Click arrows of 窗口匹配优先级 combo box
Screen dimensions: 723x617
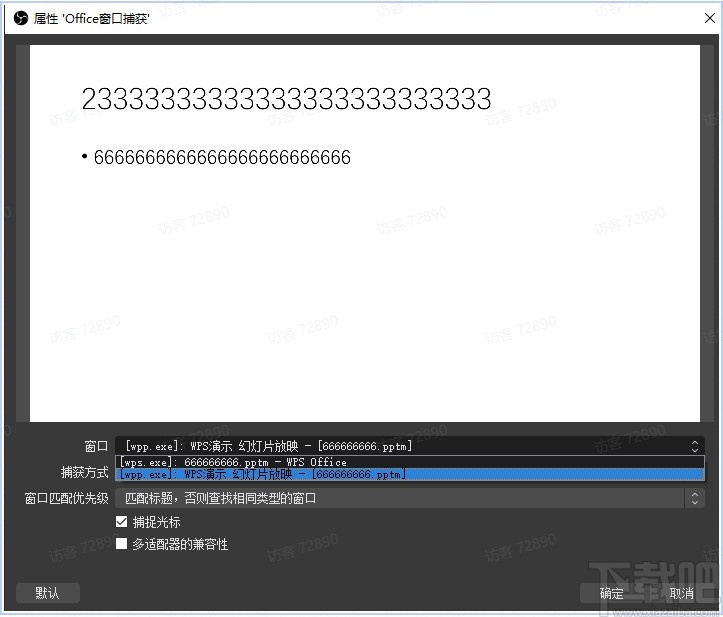[694, 498]
